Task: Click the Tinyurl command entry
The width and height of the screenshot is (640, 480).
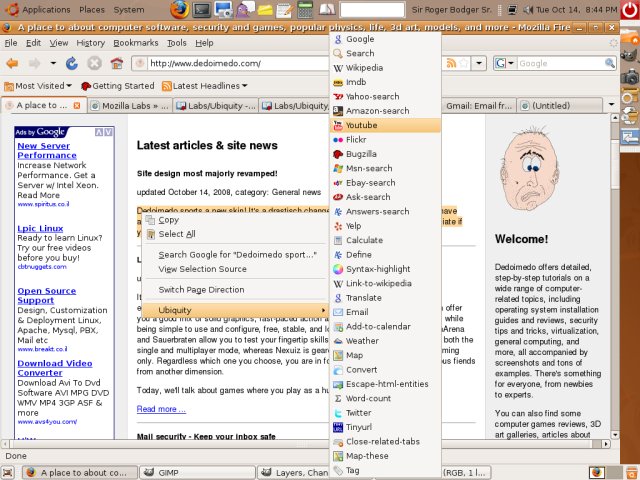Action: 358,427
